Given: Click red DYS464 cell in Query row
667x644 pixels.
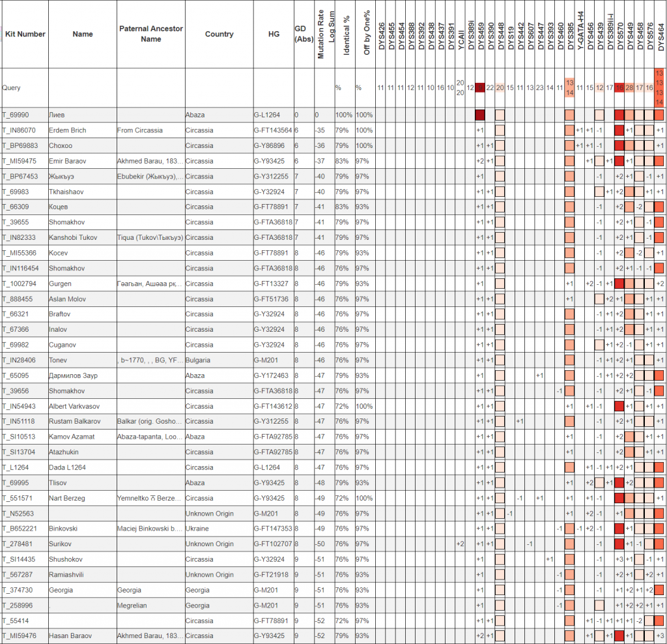Looking at the screenshot, I should [x=660, y=87].
